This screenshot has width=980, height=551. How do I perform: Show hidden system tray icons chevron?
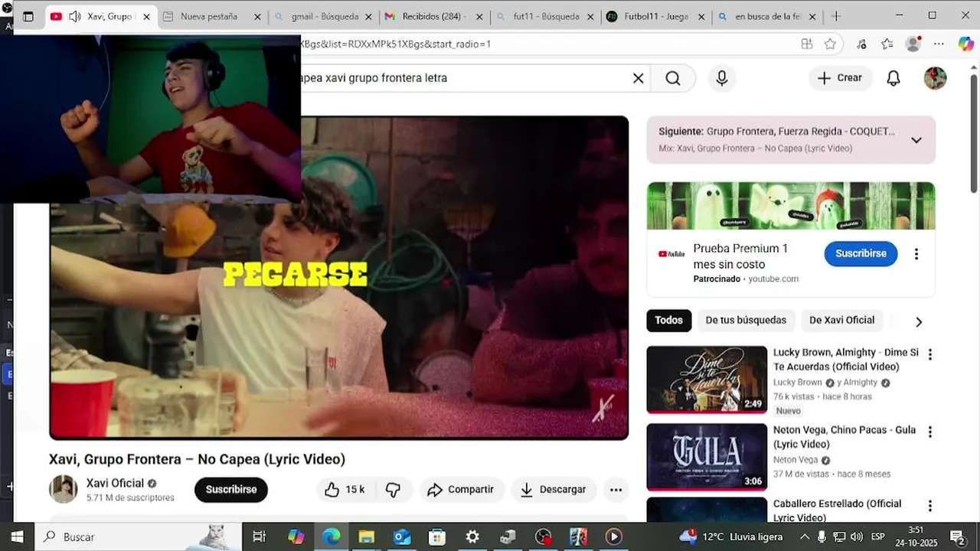(805, 537)
